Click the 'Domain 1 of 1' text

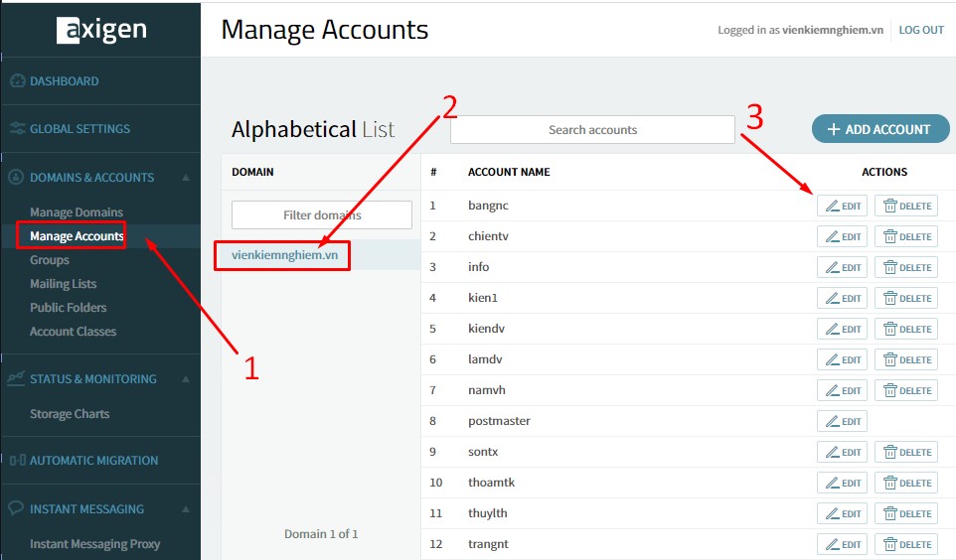[321, 534]
